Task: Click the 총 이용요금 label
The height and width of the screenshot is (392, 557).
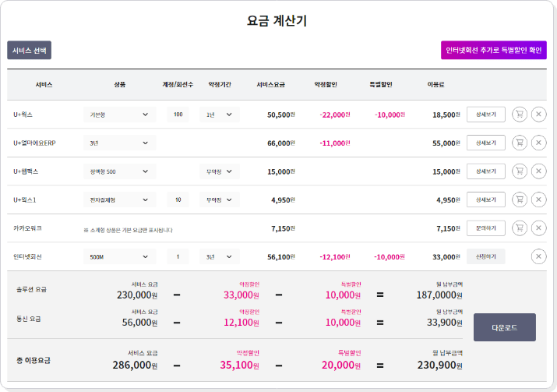Action: point(33,360)
